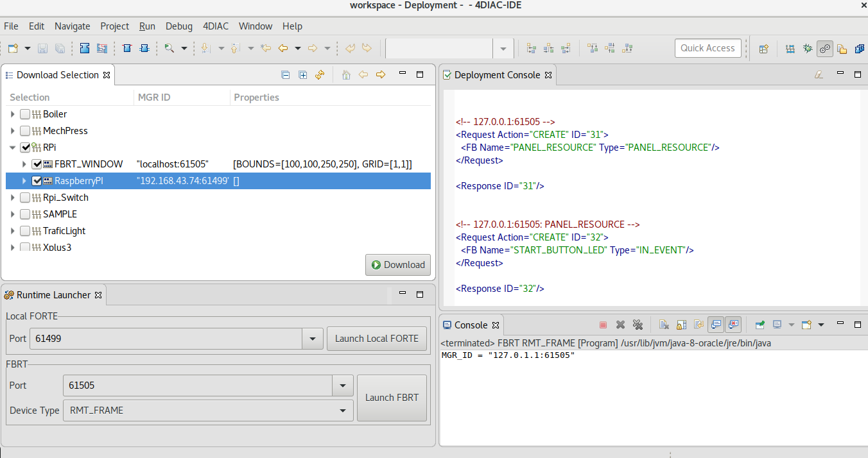Viewport: 868px width, 458px height.
Task: Switch to the Debug perspective bug icon
Action: [808, 48]
